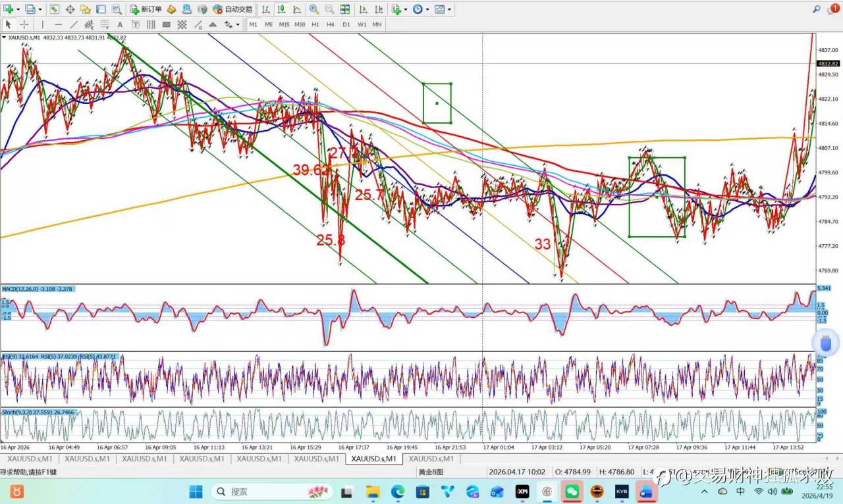
Task: Switch chart to candlestick style
Action: 281,9
